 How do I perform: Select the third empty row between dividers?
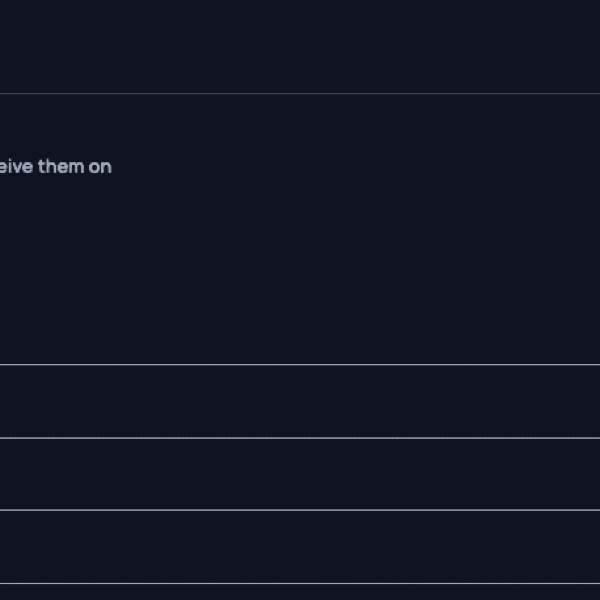tap(300, 546)
